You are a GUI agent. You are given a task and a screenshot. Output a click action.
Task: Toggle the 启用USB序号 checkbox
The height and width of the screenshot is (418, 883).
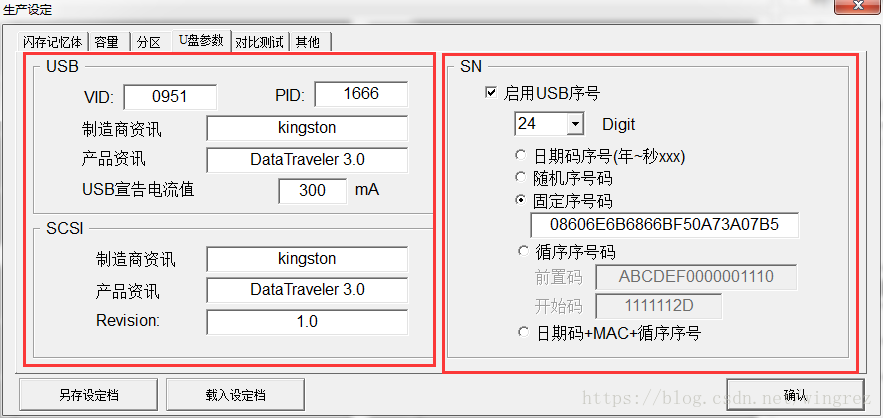coord(490,93)
